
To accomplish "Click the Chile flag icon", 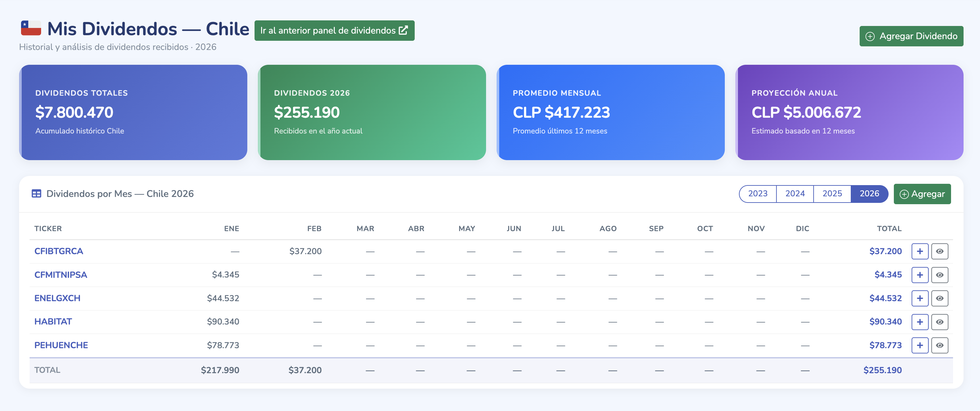I will (x=31, y=29).
